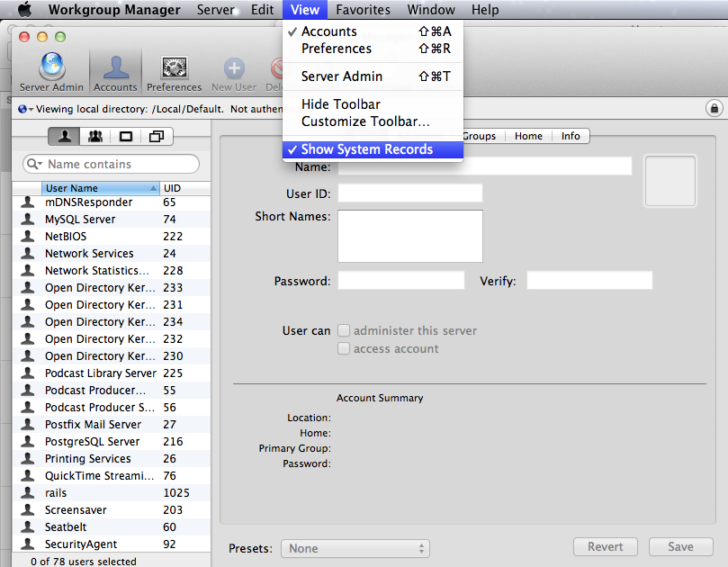
Task: Sort by the User Name column
Action: pyautogui.click(x=100, y=188)
